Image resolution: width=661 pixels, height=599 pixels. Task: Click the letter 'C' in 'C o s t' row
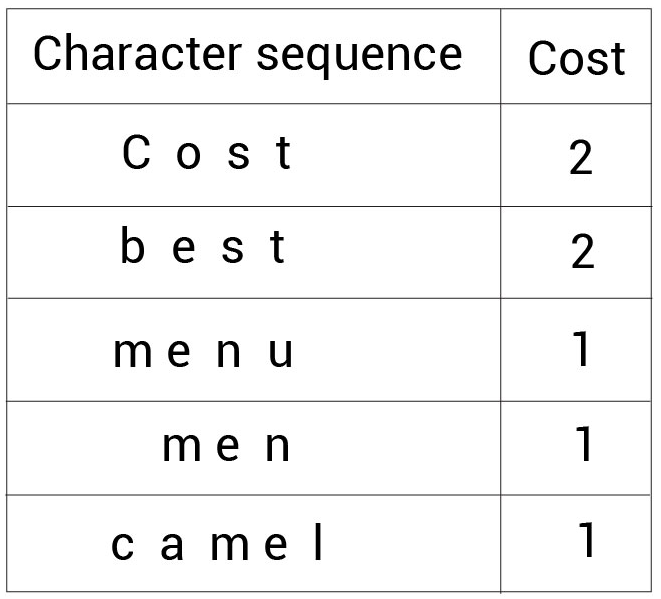[136, 152]
